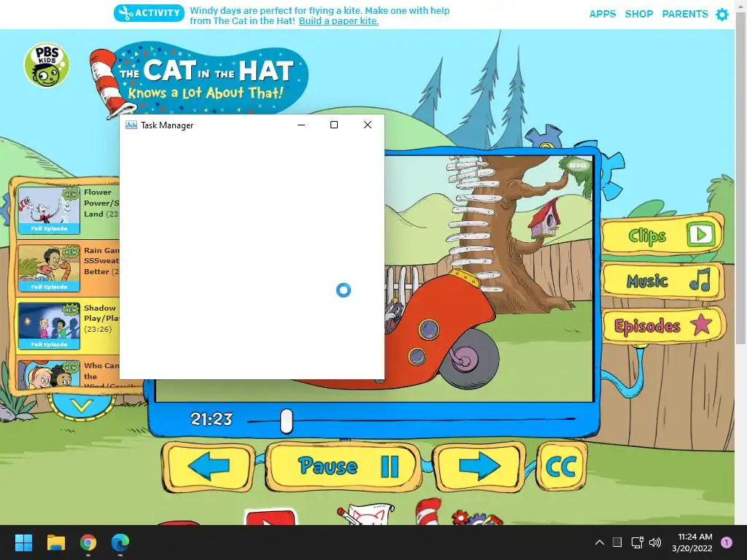The width and height of the screenshot is (747, 560).
Task: Play the Shadow Play full episode thumbnail
Action: click(49, 326)
